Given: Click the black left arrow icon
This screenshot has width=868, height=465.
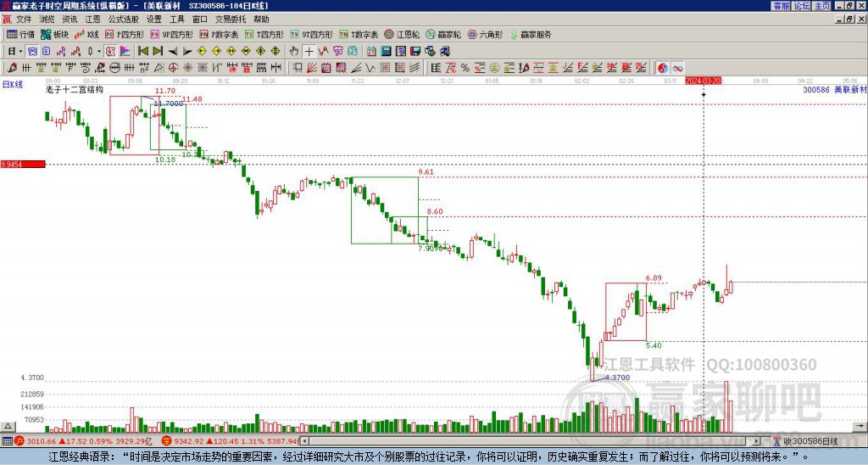Looking at the screenshot, I should click(x=173, y=52).
